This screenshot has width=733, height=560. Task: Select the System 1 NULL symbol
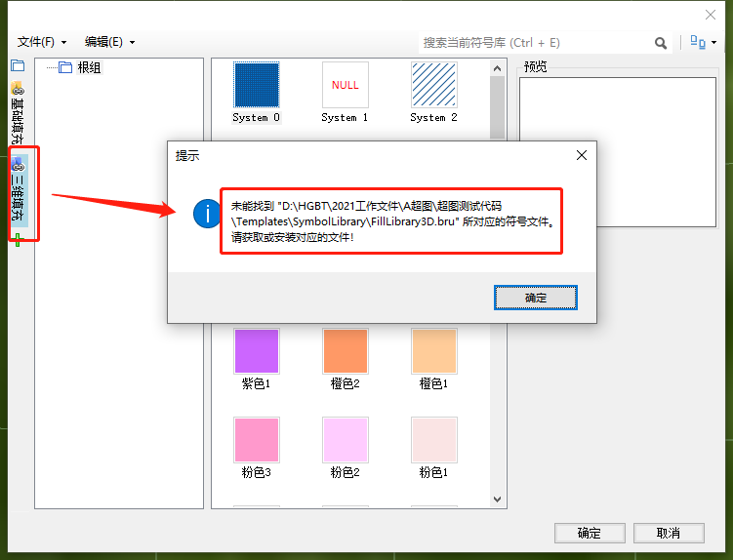pos(345,93)
